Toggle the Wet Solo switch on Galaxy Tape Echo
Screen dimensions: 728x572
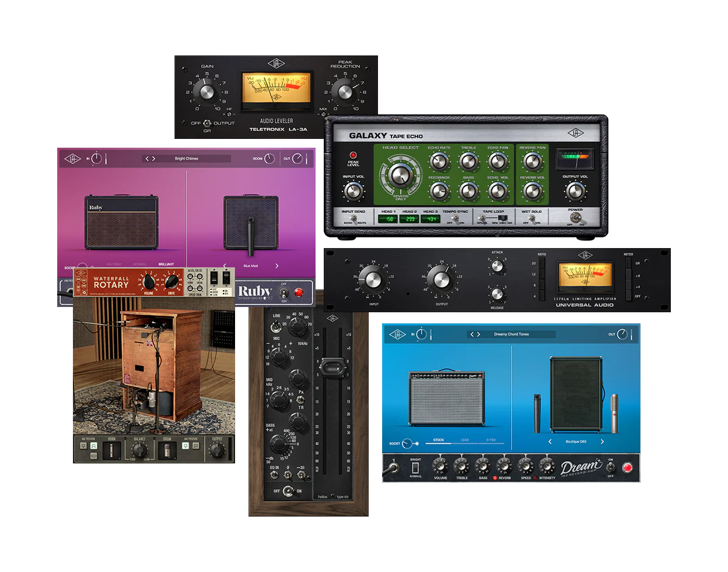point(531,218)
